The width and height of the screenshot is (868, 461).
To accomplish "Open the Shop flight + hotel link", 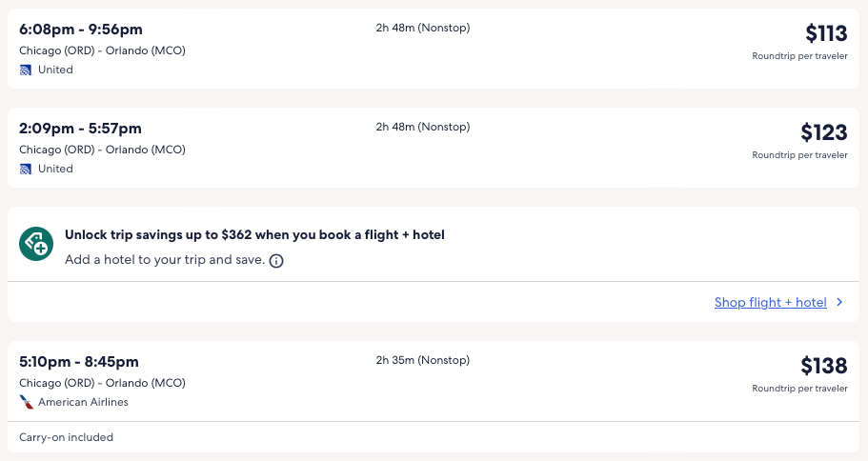I will point(770,303).
